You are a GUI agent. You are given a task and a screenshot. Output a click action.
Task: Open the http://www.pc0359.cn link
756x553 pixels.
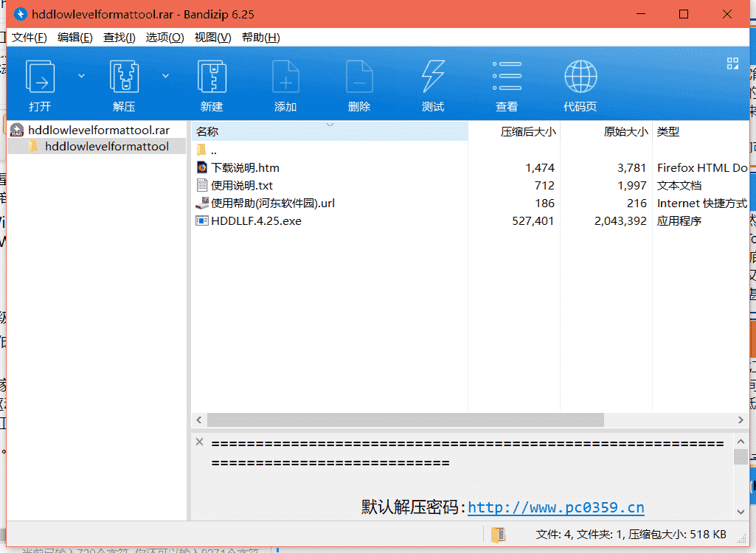pos(556,507)
